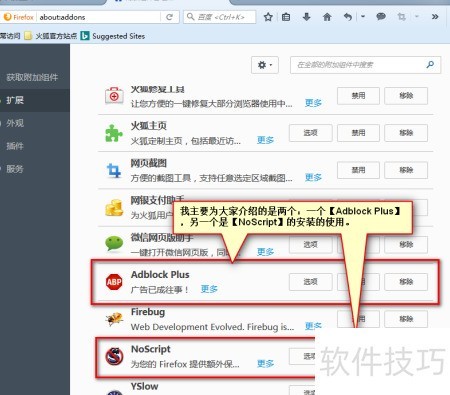This screenshot has width=450, height=395.
Task: Open the bookmarks list icon
Action: point(286,17)
